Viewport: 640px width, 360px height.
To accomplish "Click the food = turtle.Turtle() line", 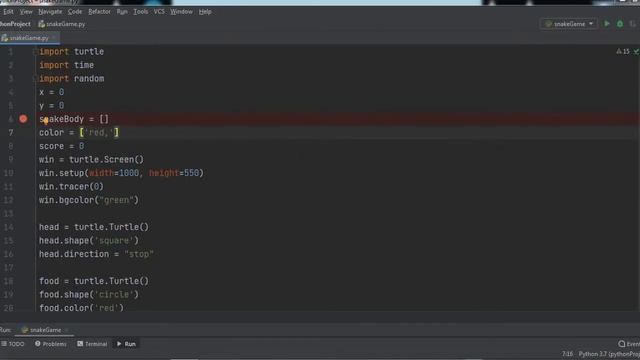I will point(94,281).
